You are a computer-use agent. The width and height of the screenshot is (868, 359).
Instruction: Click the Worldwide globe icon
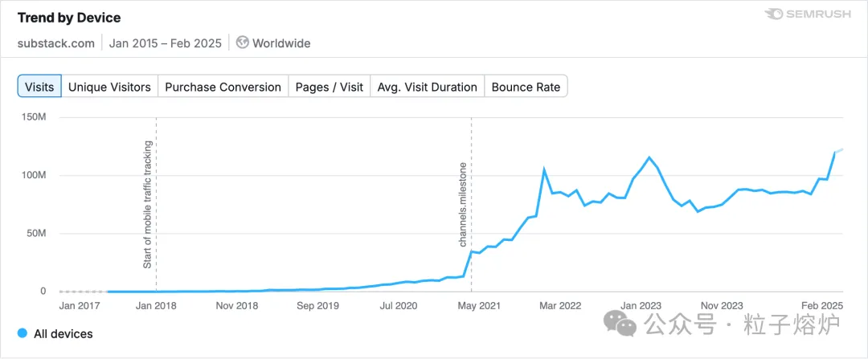242,43
